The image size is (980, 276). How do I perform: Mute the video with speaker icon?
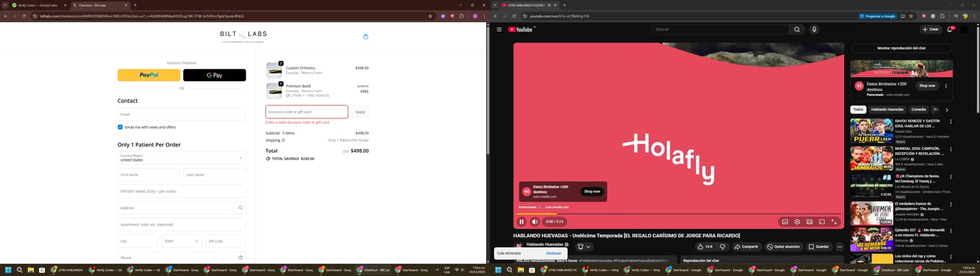534,222
